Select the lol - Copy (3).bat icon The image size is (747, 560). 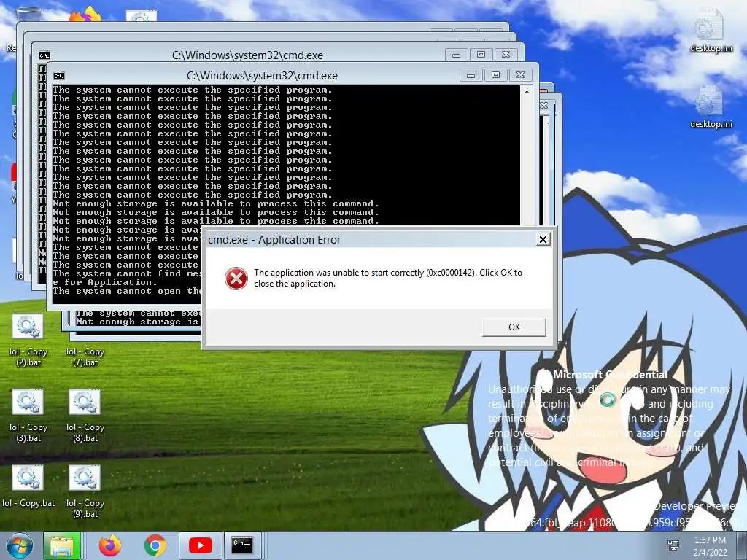(x=28, y=416)
